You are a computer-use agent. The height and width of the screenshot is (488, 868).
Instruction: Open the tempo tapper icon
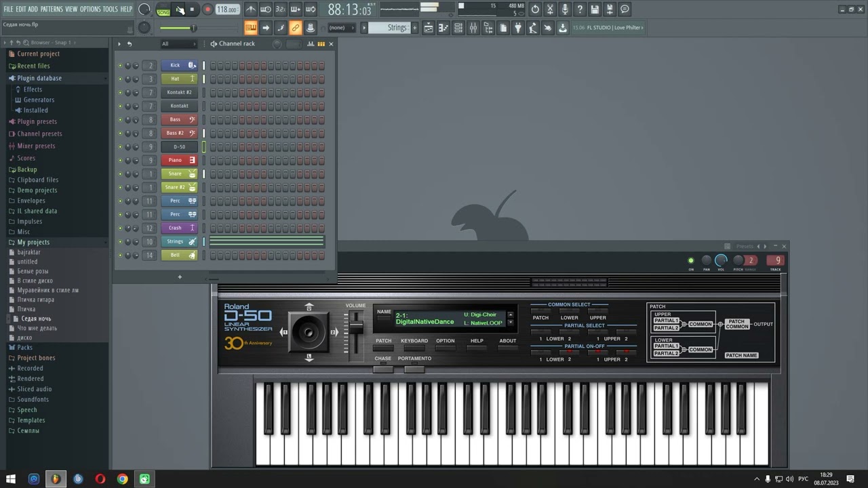point(533,28)
